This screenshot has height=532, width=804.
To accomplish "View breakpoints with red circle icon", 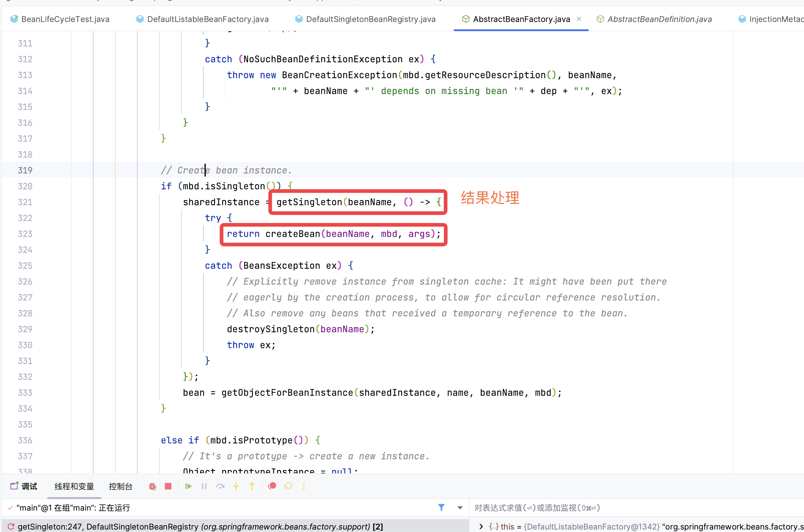I will coord(272,486).
